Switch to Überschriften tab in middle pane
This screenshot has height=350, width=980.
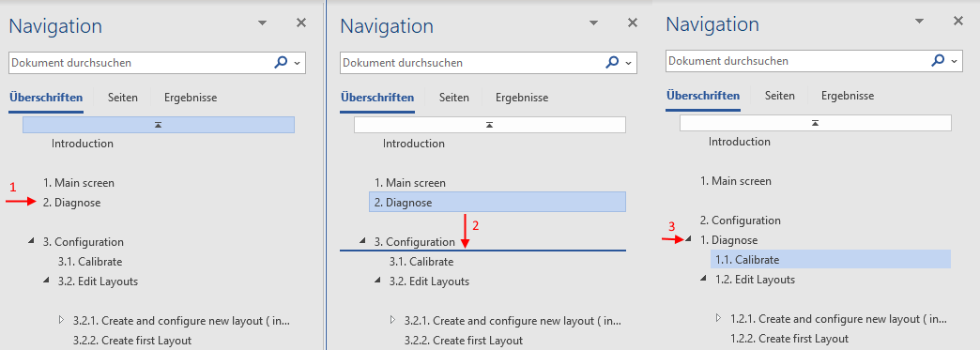tap(376, 98)
